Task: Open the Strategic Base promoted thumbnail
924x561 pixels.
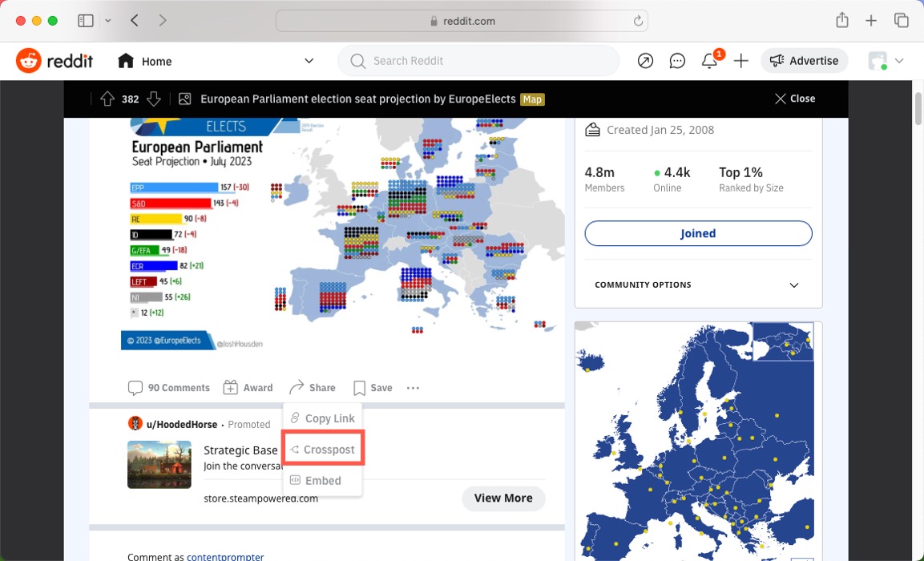Action: pyautogui.click(x=159, y=465)
